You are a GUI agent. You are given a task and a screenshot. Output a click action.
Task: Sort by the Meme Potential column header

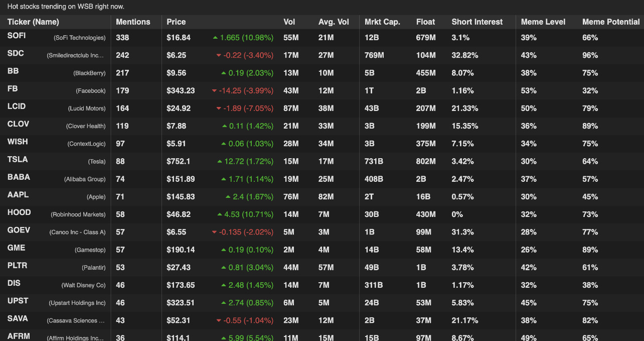(611, 22)
